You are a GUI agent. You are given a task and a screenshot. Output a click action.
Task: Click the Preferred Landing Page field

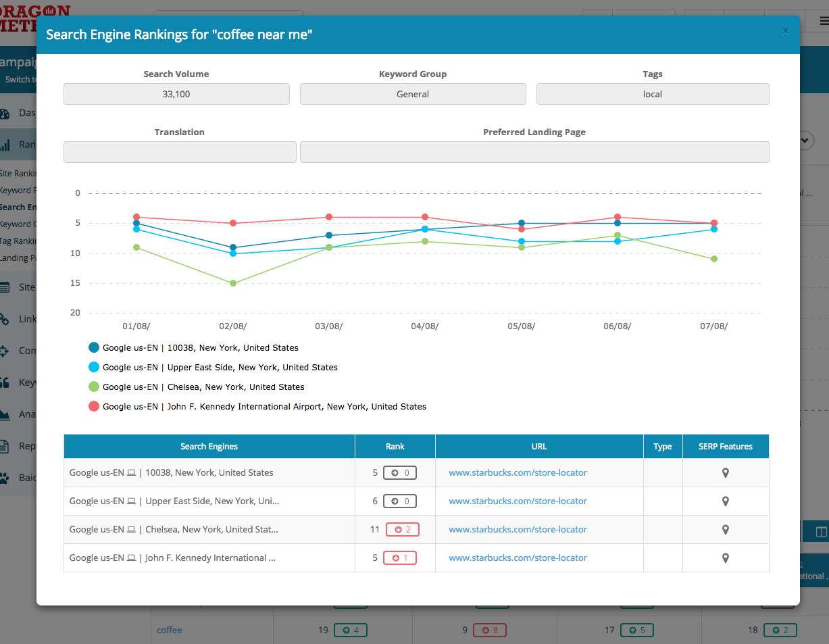[534, 152]
